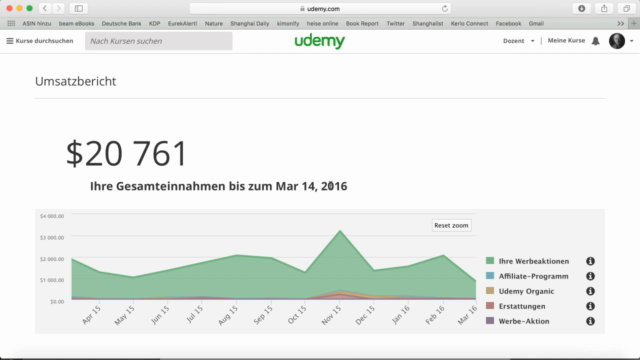The height and width of the screenshot is (360, 640).
Task: Click the Feb 16 axis label
Action: click(x=435, y=315)
